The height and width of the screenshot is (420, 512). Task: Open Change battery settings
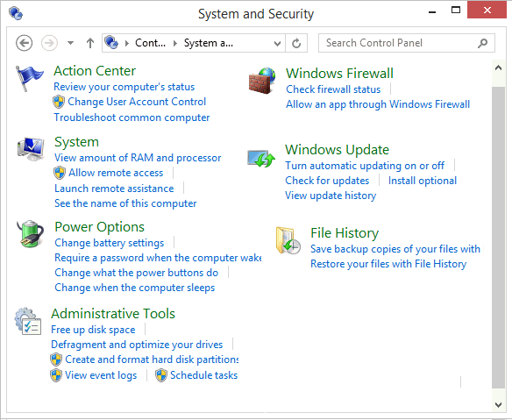point(110,243)
